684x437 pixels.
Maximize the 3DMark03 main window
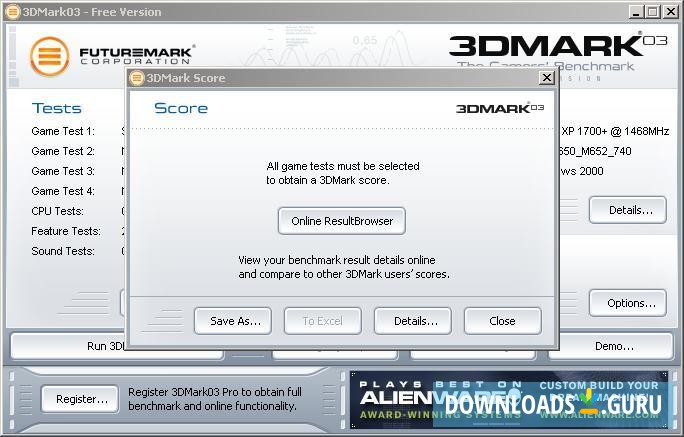653,12
